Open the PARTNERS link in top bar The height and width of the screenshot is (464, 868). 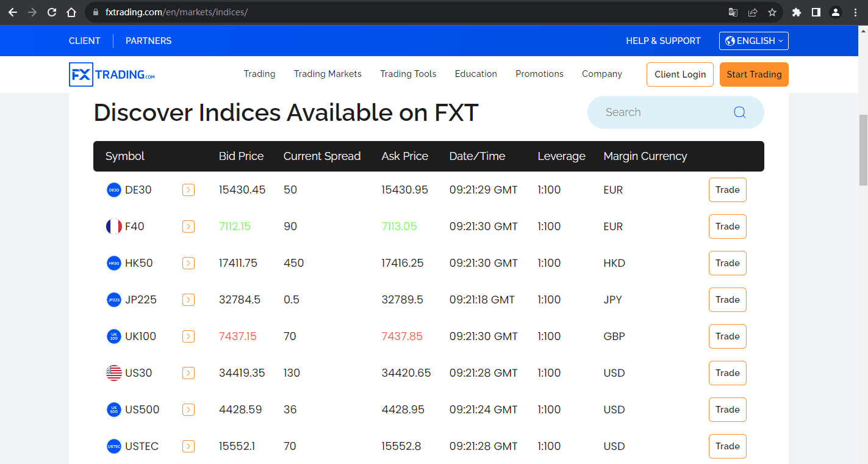point(148,41)
